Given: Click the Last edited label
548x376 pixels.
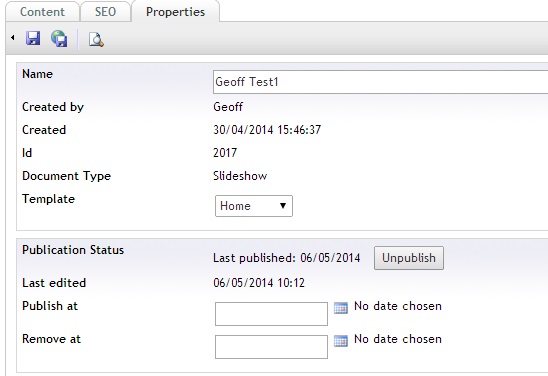Looking at the screenshot, I should [54, 283].
